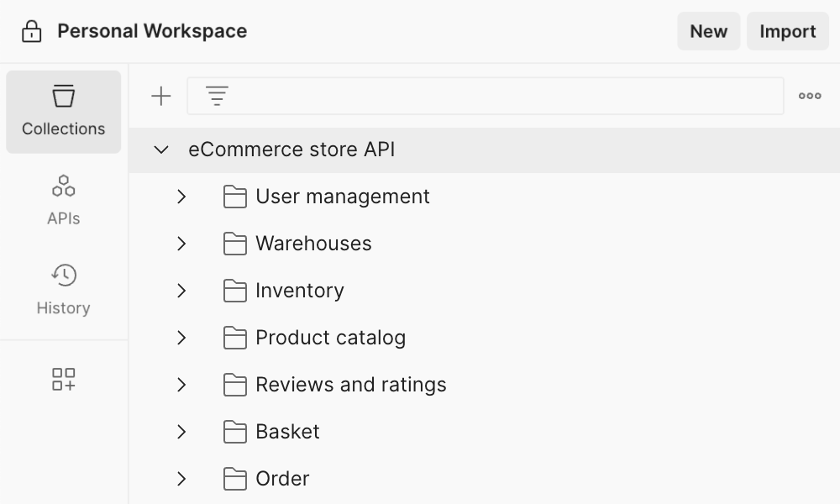The width and height of the screenshot is (840, 504).
Task: Open the APIs panel in the sidebar
Action: 63,200
